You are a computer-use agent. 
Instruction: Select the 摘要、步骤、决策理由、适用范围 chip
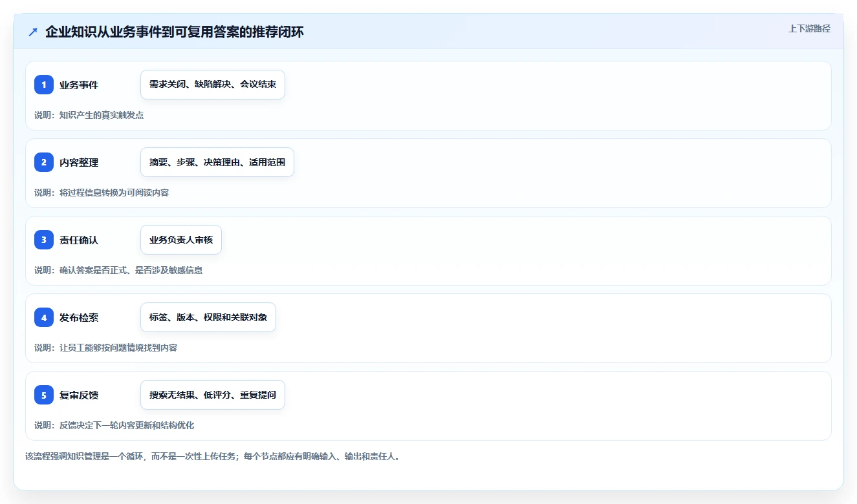(x=217, y=162)
